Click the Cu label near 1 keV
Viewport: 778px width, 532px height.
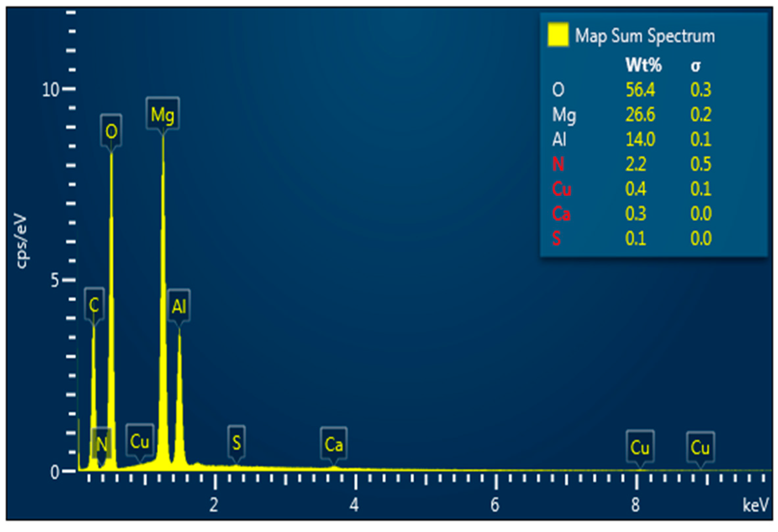(x=139, y=441)
